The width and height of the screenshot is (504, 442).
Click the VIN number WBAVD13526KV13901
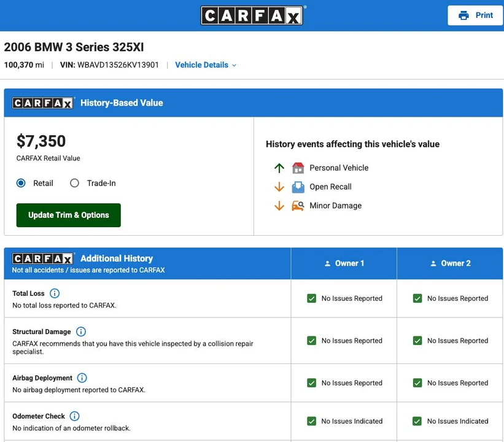[118, 65]
